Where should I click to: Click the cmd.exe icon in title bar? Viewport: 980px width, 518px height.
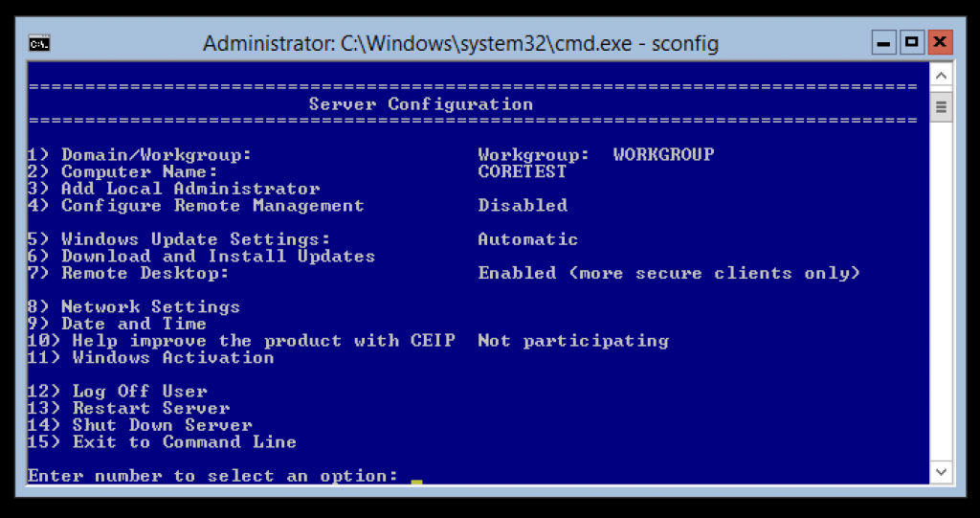(39, 44)
